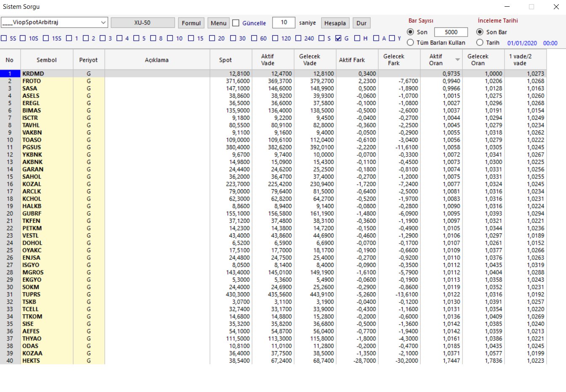Screen dimensions: 566x392
Task: Sort by Aktif Fark column header
Action: pos(357,60)
